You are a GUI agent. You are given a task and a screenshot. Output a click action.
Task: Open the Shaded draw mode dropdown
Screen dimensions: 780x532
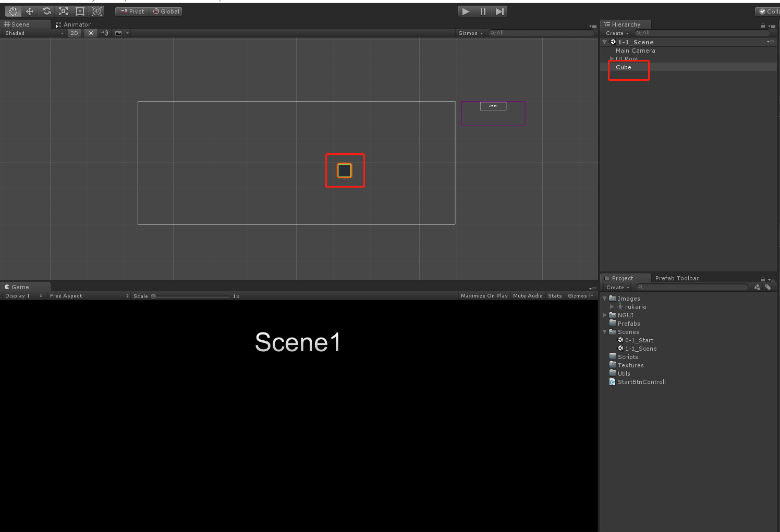31,33
